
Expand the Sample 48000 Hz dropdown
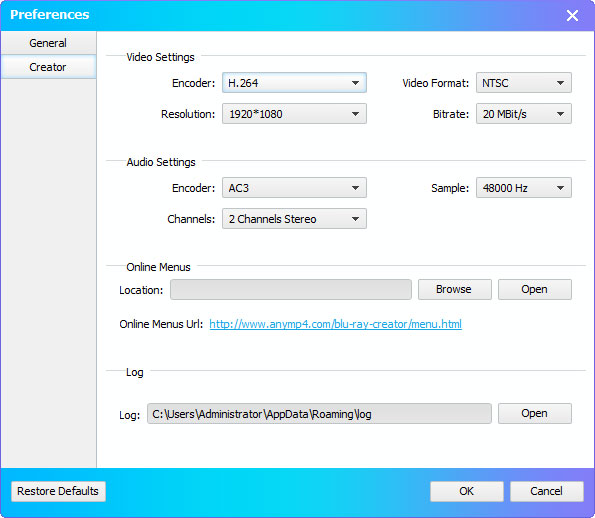(x=524, y=188)
